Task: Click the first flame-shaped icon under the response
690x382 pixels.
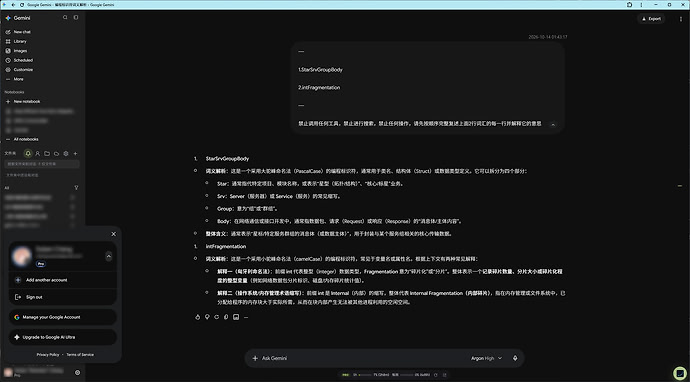Action: [x=198, y=317]
